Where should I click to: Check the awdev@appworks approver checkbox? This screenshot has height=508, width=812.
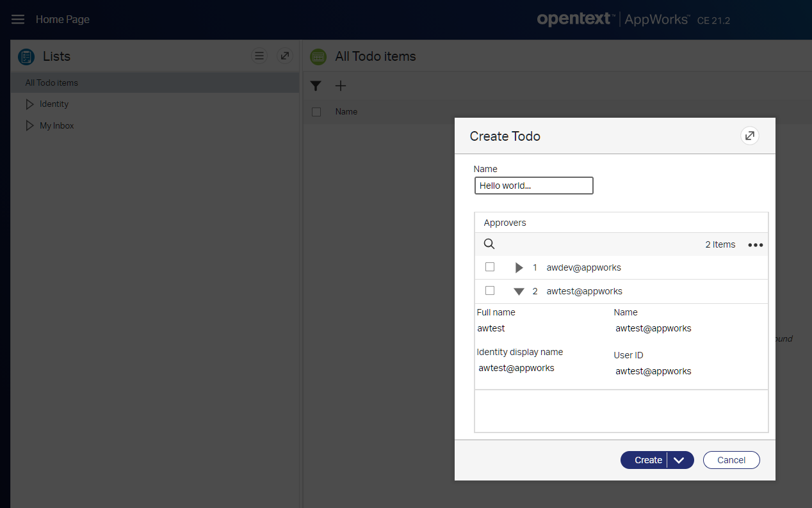pyautogui.click(x=490, y=267)
